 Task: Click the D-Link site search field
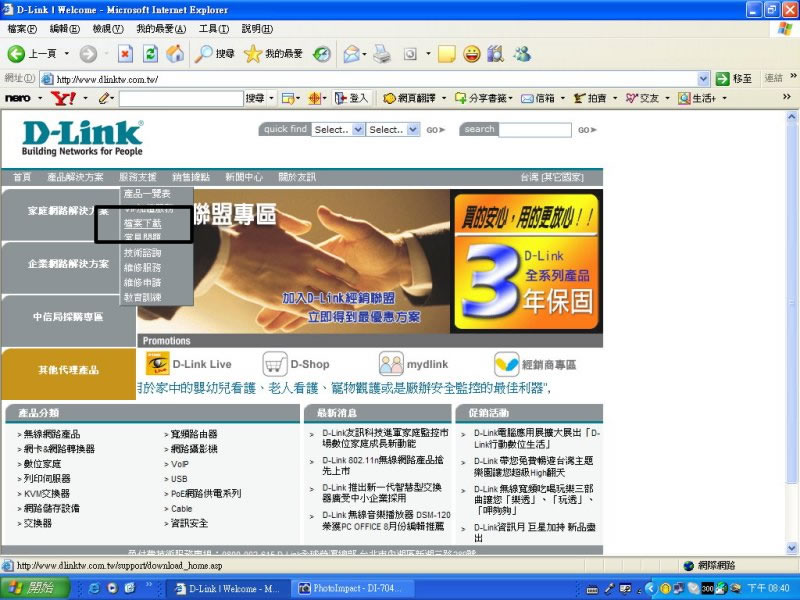(x=535, y=130)
